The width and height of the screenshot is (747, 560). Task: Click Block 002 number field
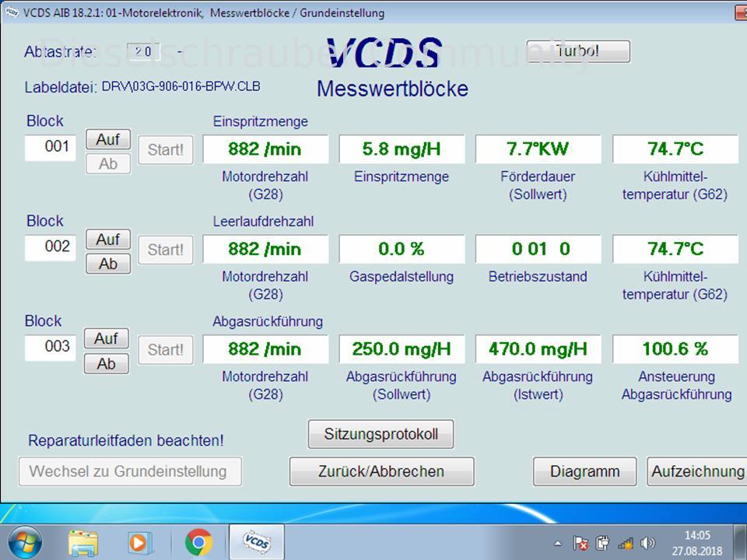pyautogui.click(x=51, y=247)
